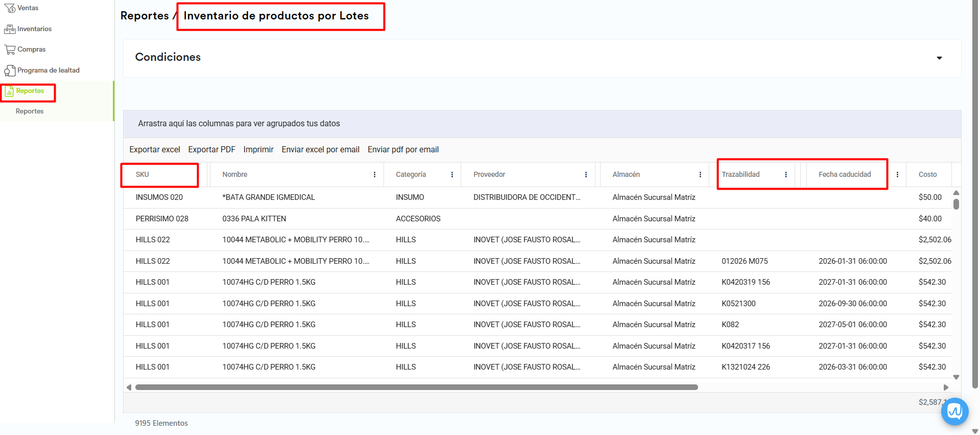Click the Inventarios warehouse icon

10,29
